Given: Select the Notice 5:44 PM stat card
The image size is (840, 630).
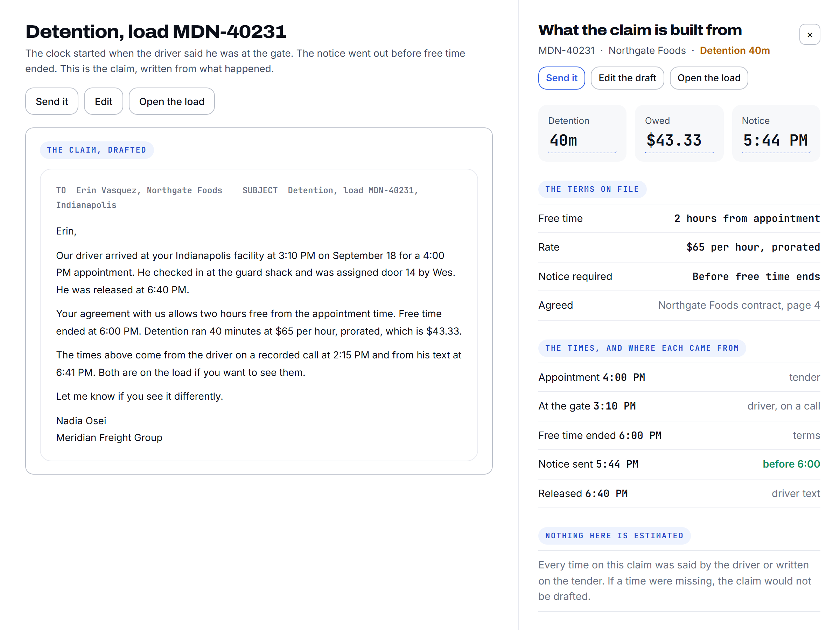Looking at the screenshot, I should pyautogui.click(x=776, y=133).
